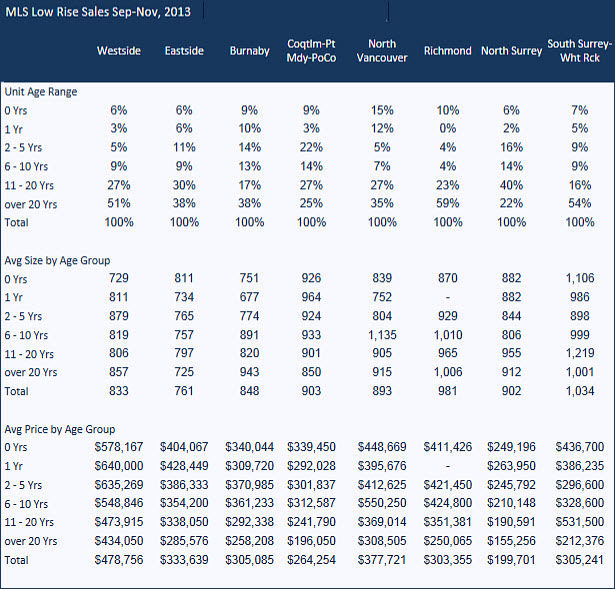
Task: Click the size value 677 under Burnaby
Action: click(x=249, y=297)
